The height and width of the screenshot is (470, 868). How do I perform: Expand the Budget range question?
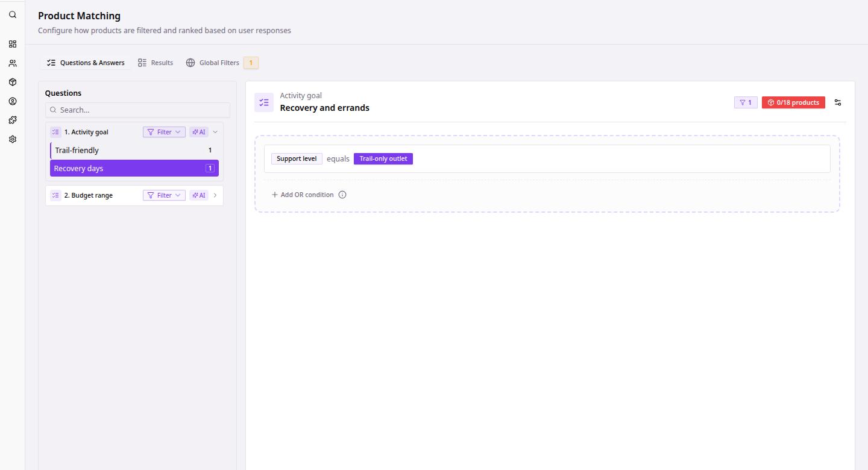pos(215,195)
